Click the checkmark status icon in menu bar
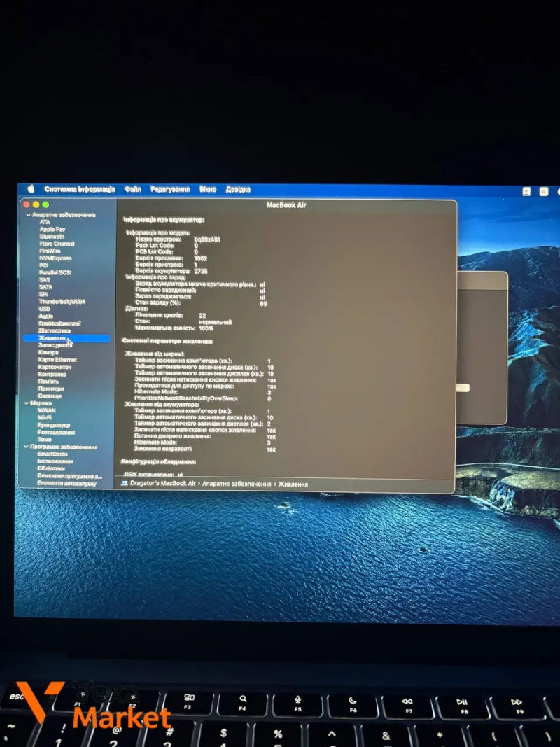Screen dimensions: 560x747 coord(526,192)
